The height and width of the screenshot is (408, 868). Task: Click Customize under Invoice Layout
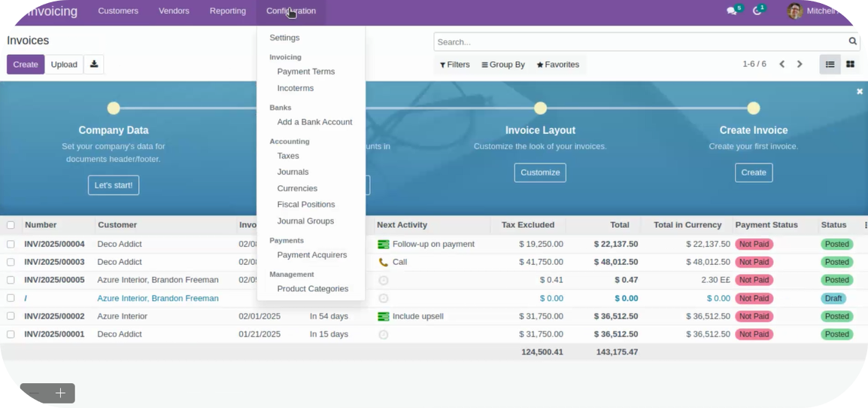pyautogui.click(x=540, y=172)
